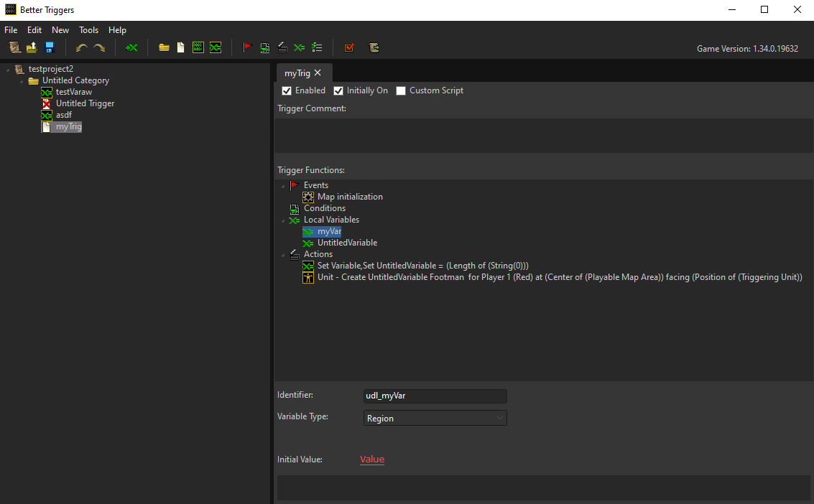The width and height of the screenshot is (814, 504).
Task: Collapse the Untitled Category folder
Action: pos(22,81)
